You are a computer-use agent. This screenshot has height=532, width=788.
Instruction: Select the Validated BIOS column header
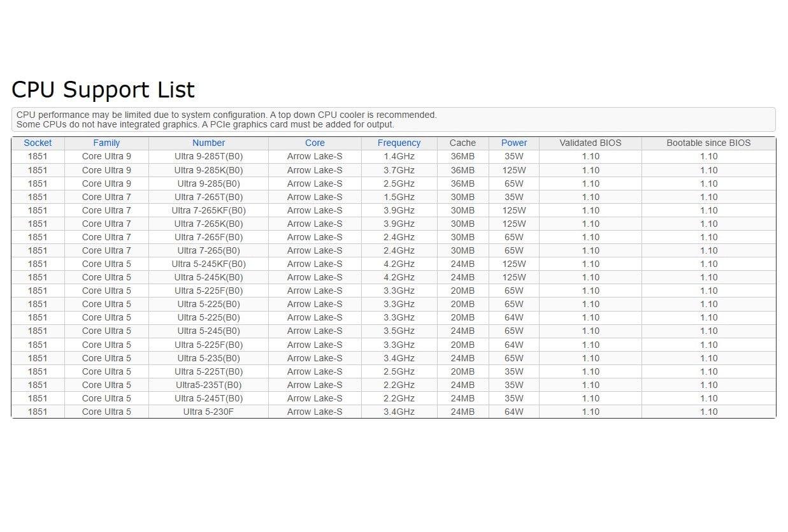[x=590, y=143]
